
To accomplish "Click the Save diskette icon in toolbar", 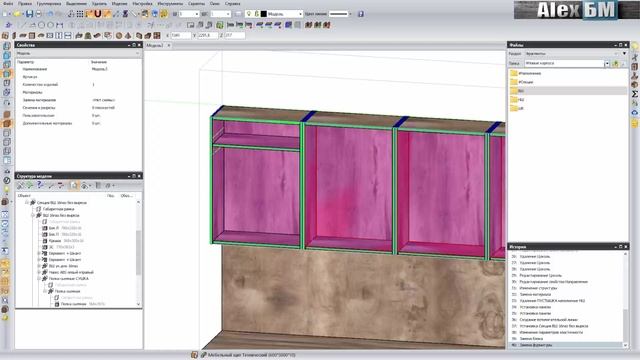I will (x=29, y=14).
